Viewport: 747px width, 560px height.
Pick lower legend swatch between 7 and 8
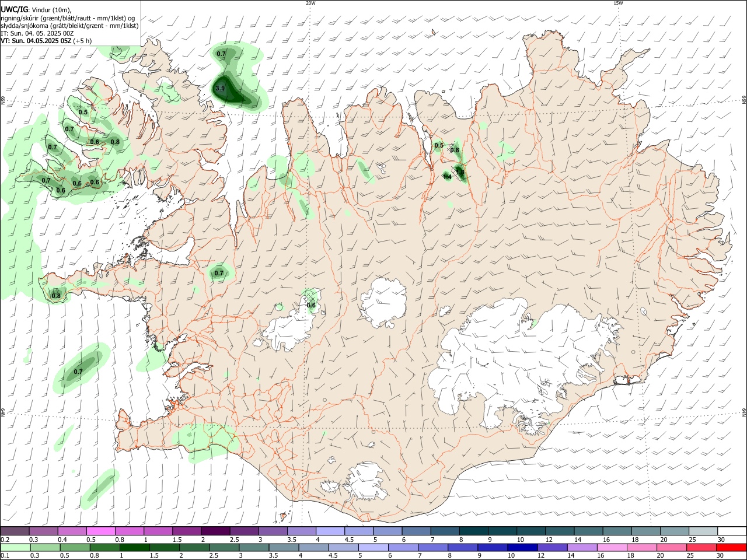[432, 547]
